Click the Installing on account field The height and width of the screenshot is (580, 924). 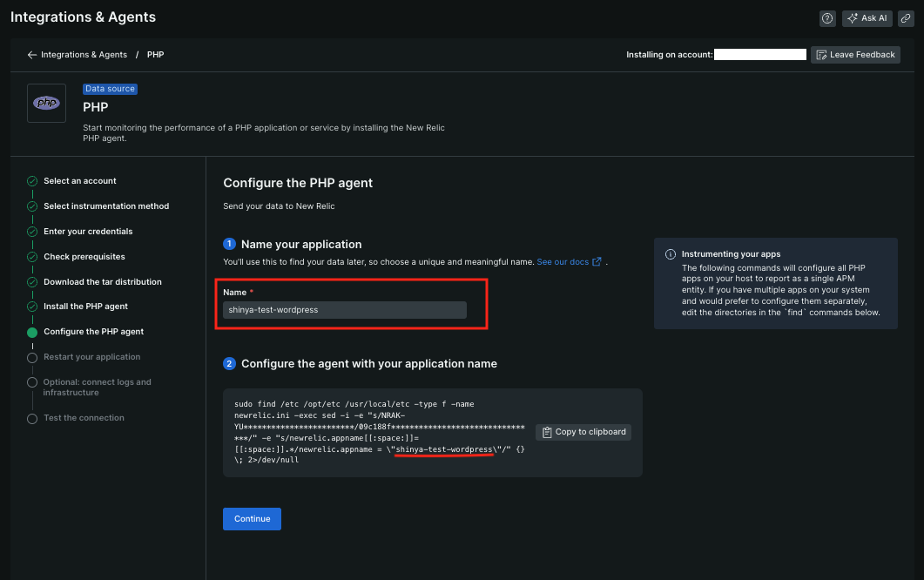click(759, 55)
